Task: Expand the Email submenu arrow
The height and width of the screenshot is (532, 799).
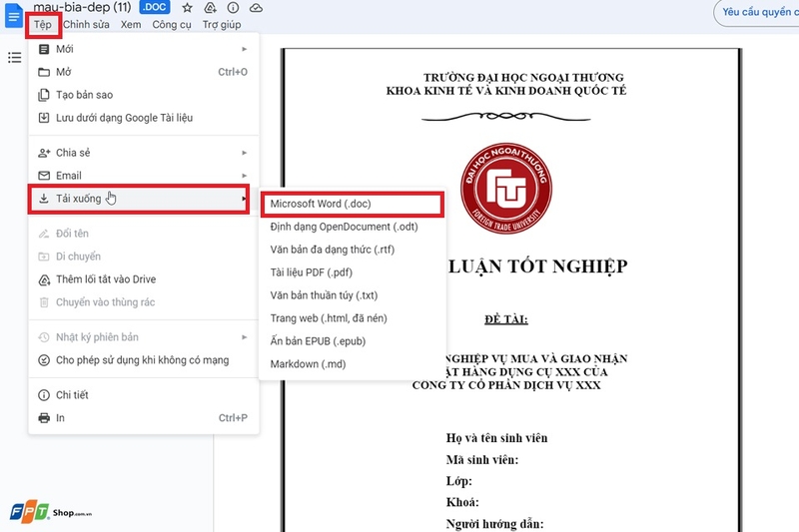Action: (x=245, y=176)
